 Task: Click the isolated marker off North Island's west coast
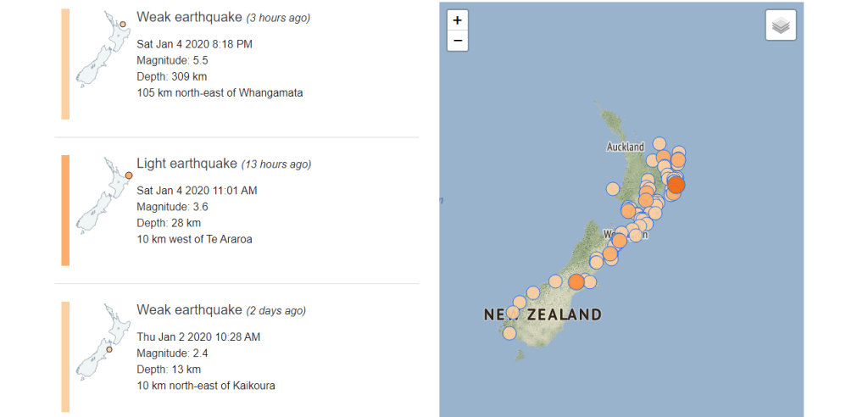tap(613, 188)
